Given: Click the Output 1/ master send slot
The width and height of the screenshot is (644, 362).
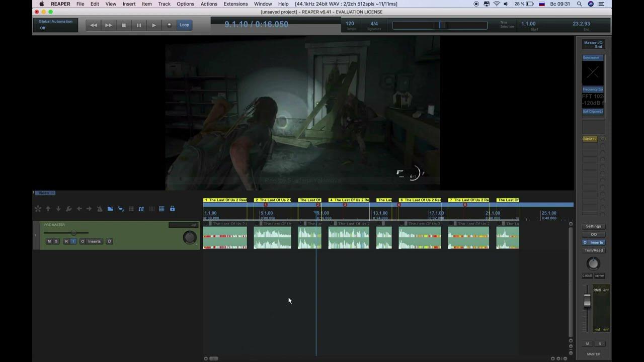Looking at the screenshot, I should pos(590,139).
